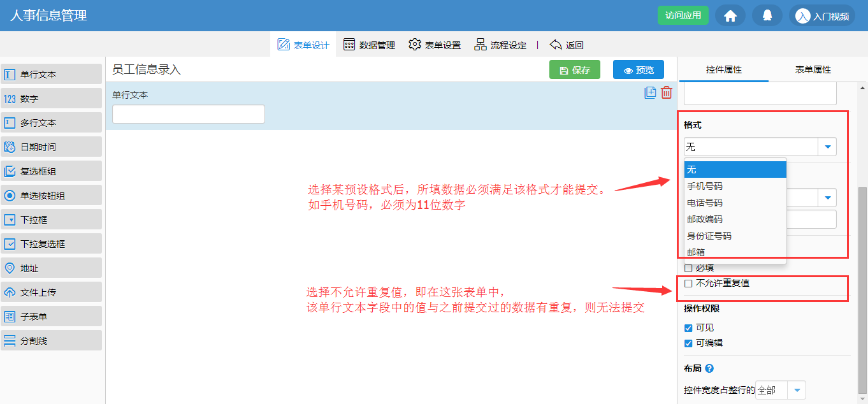The width and height of the screenshot is (868, 404).
Task: Insert a 分割线 divider control
Action: [51, 340]
